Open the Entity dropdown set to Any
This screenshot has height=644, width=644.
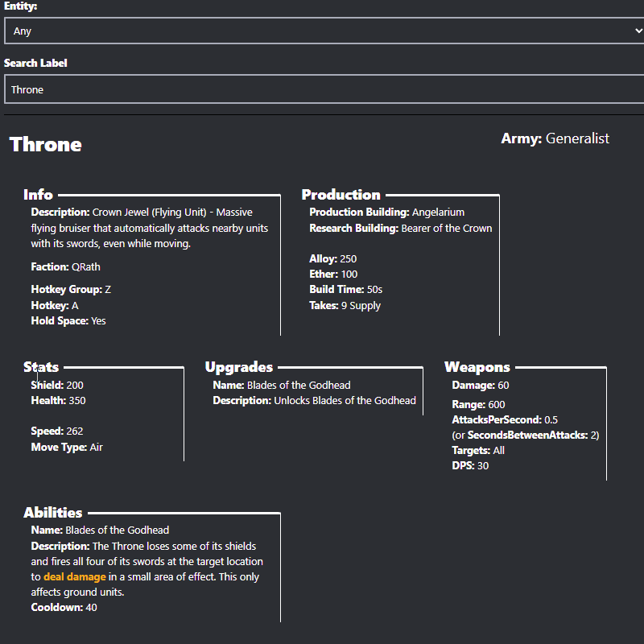coord(322,31)
